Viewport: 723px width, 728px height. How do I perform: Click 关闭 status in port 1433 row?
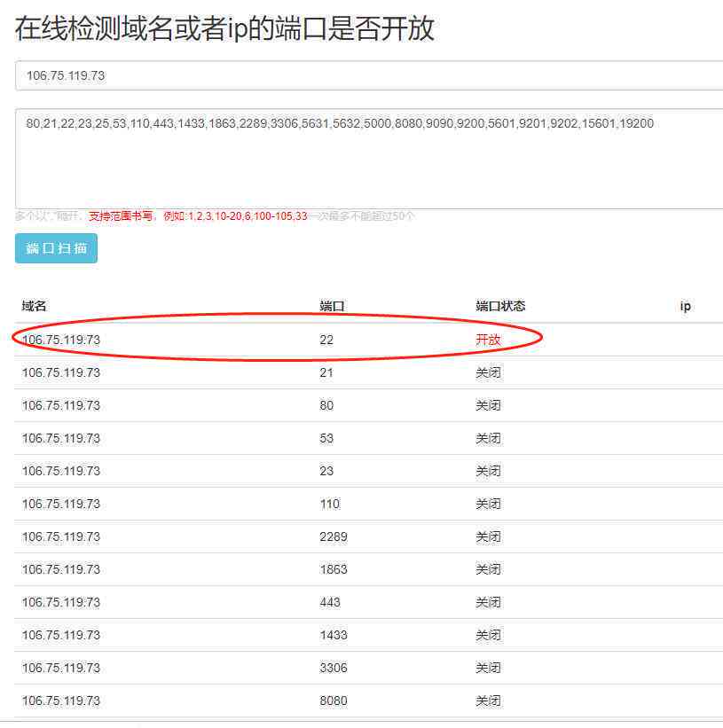[488, 635]
